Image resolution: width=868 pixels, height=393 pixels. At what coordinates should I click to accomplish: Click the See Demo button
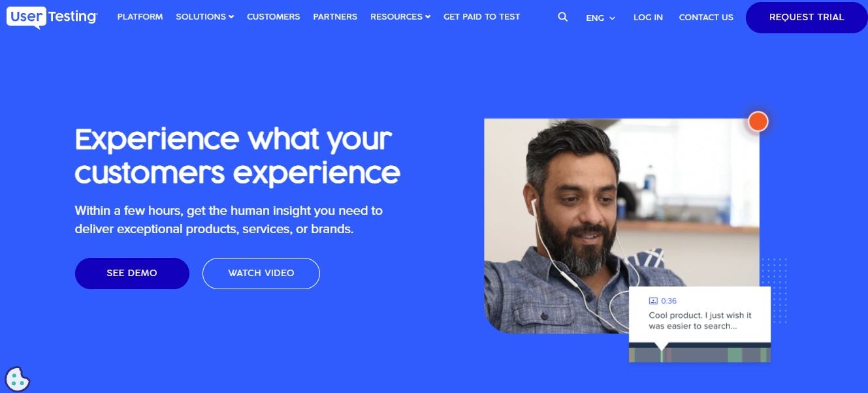(132, 274)
